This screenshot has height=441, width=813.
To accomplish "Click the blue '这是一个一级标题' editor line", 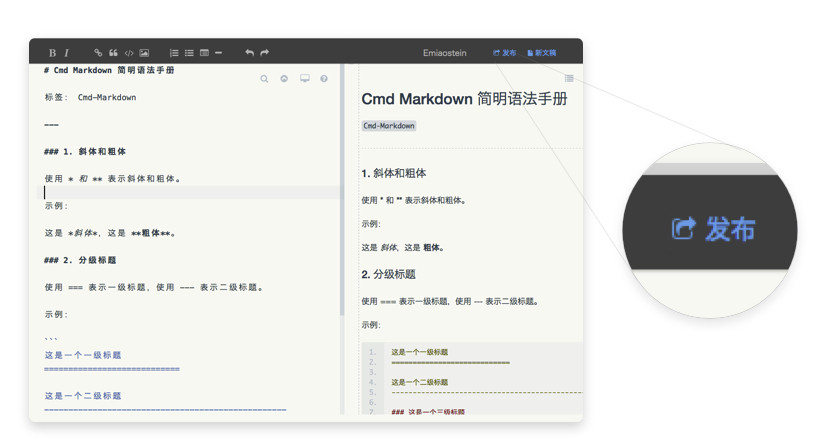I will 82,355.
